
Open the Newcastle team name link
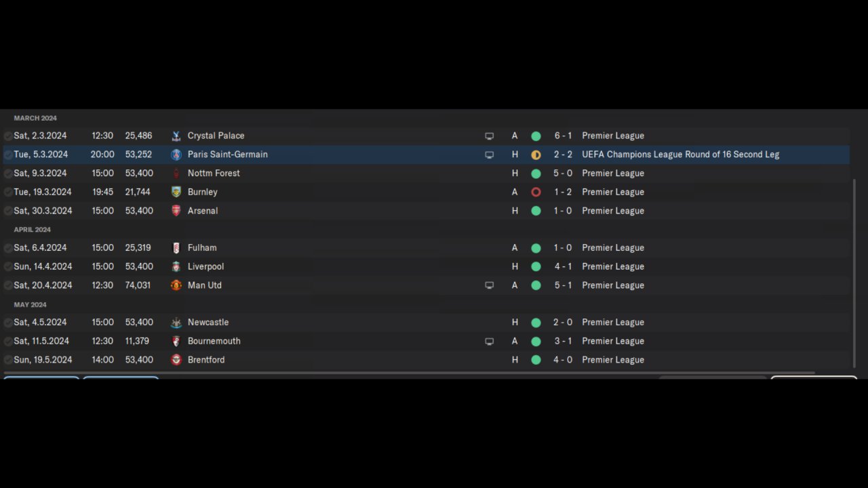[x=208, y=323]
